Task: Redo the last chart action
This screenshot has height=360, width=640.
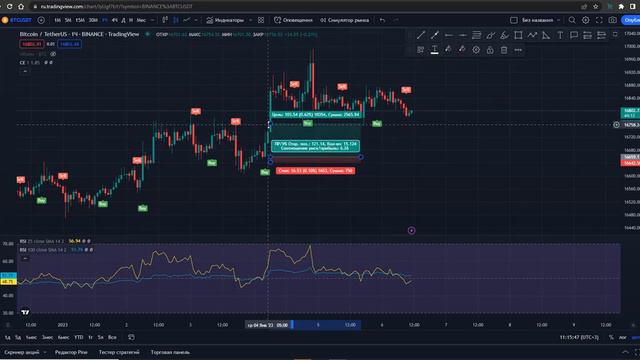Action: click(396, 20)
